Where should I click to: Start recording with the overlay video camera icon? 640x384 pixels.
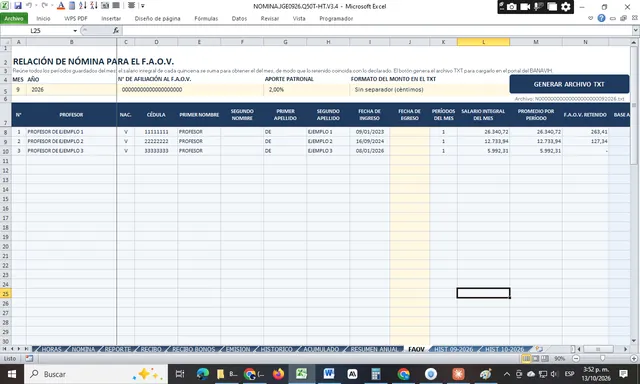coord(525,7)
